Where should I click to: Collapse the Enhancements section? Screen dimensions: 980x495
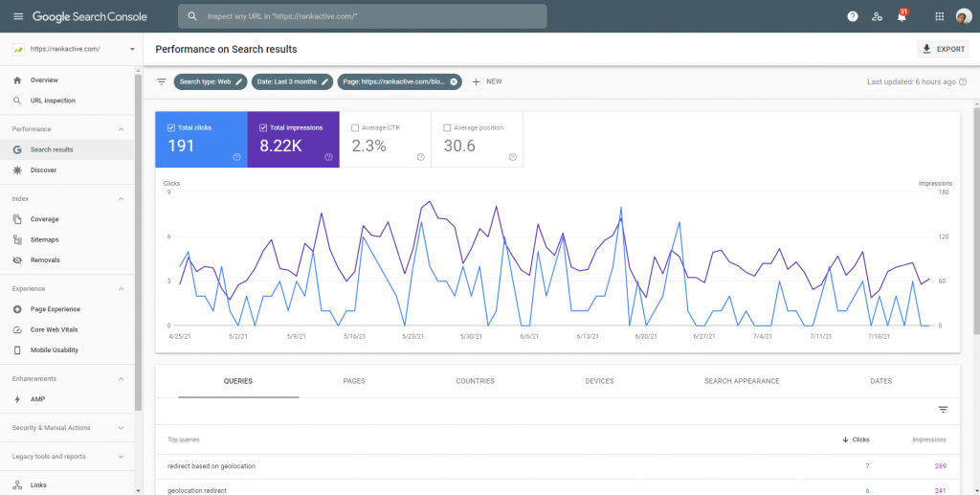point(122,379)
